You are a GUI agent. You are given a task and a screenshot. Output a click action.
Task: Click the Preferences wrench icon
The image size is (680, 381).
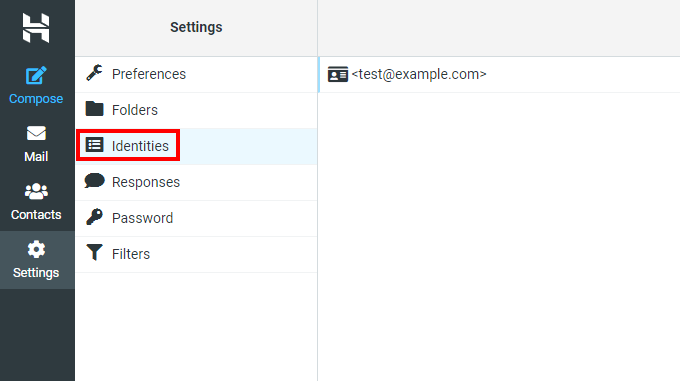coord(94,73)
